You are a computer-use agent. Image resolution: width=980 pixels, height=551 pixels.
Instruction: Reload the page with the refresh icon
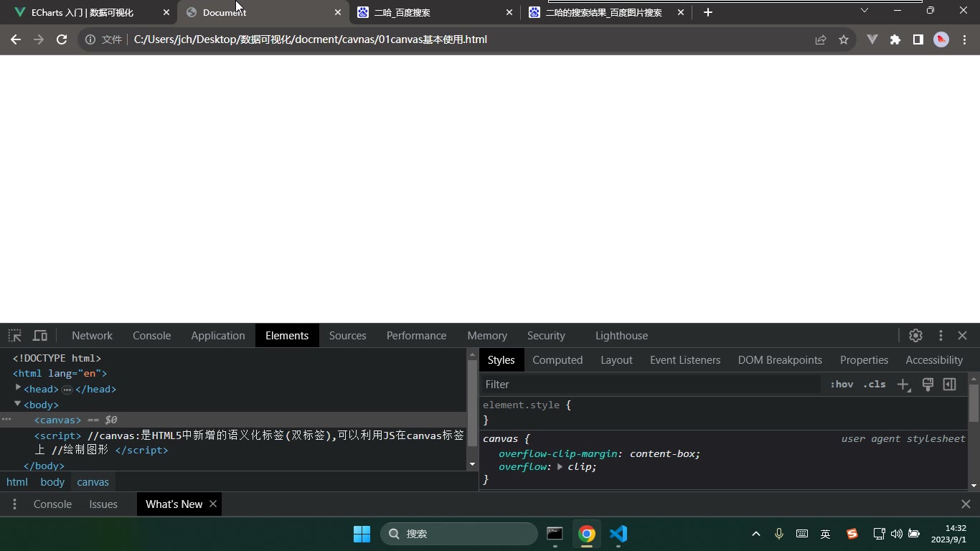62,39
